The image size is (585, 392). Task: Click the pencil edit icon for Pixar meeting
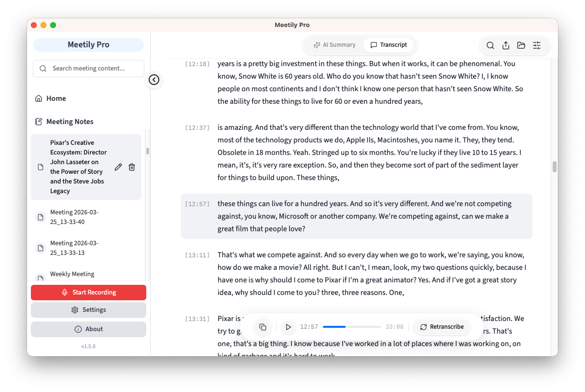[118, 167]
